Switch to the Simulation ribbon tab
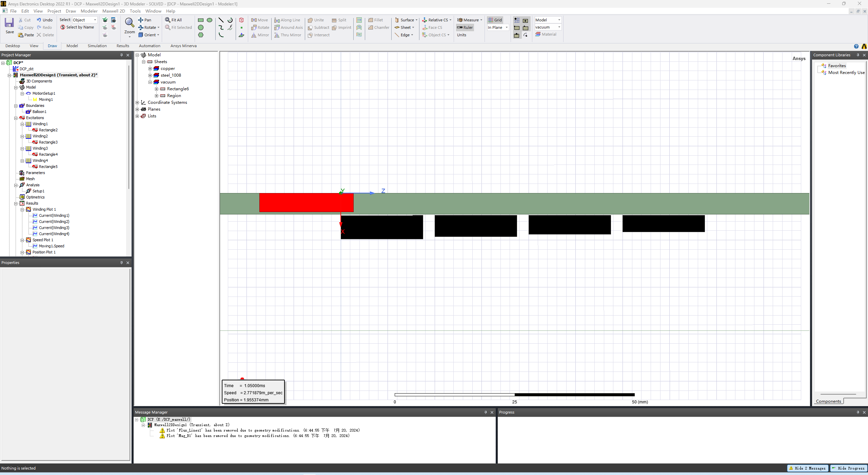This screenshot has width=868, height=475. (97, 46)
